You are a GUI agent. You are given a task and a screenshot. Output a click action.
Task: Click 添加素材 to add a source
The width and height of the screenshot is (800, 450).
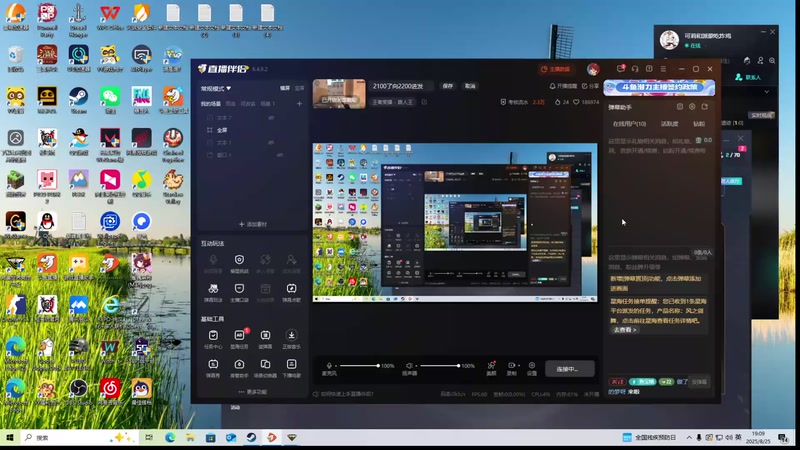(253, 224)
